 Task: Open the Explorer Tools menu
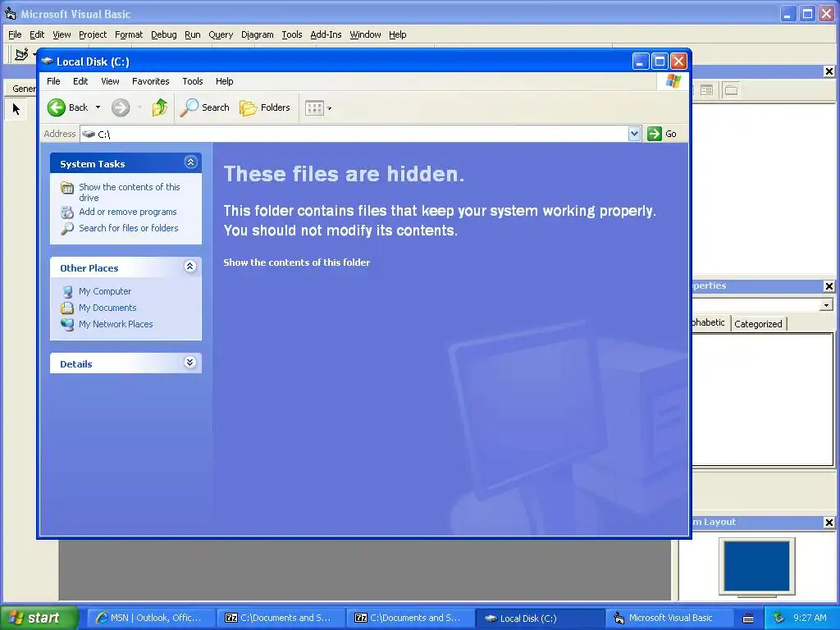pyautogui.click(x=192, y=81)
